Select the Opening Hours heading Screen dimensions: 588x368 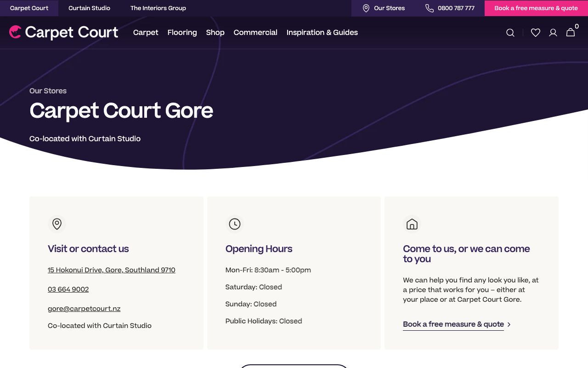[259, 249]
